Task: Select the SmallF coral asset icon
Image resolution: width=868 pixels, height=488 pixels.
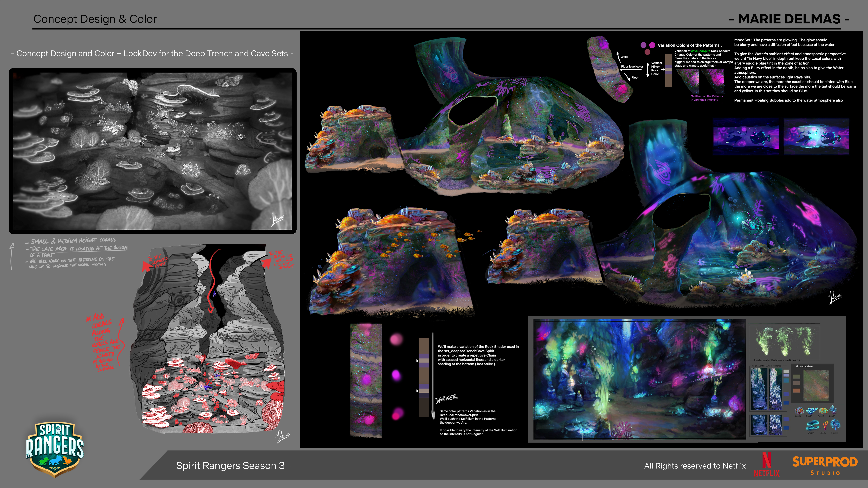Action: tap(833, 410)
